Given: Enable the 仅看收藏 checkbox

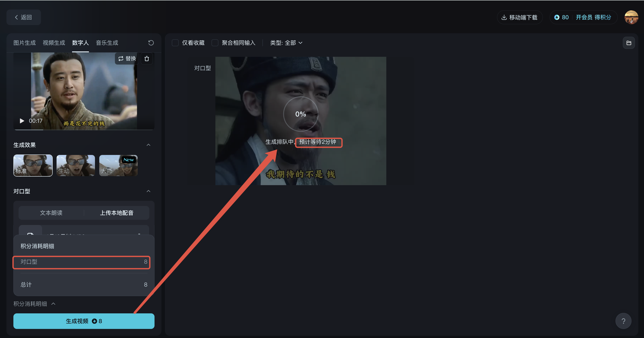Looking at the screenshot, I should [x=175, y=43].
